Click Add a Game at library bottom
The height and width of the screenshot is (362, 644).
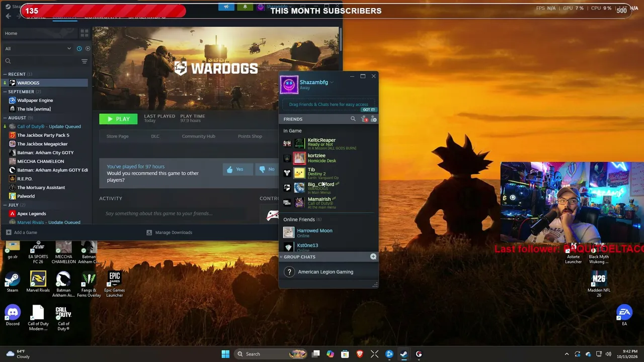tap(22, 232)
